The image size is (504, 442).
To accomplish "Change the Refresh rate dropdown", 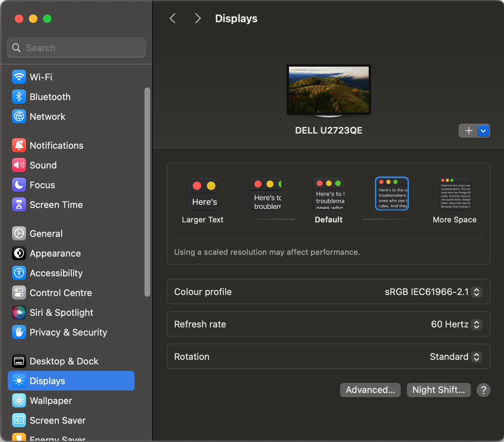I will tap(476, 324).
